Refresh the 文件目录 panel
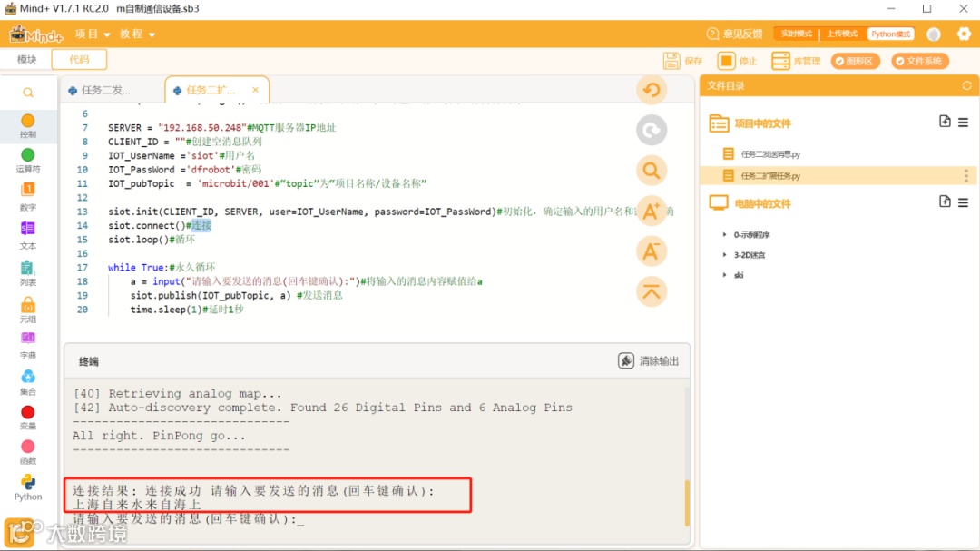The width and height of the screenshot is (980, 551). [966, 85]
